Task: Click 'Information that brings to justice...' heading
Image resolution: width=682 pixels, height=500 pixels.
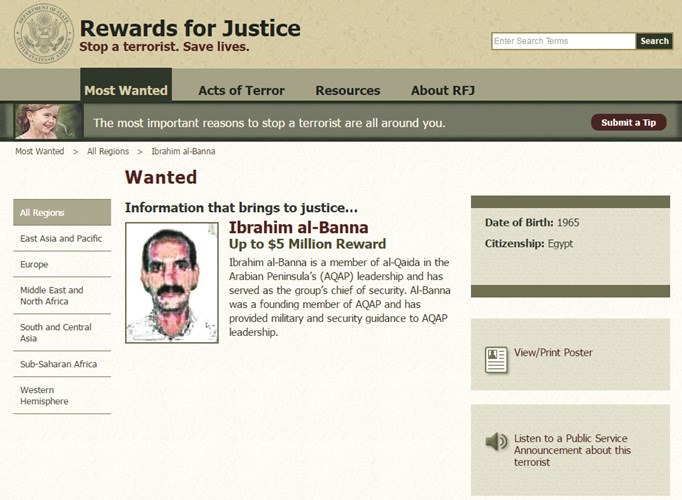Action: coord(241,208)
